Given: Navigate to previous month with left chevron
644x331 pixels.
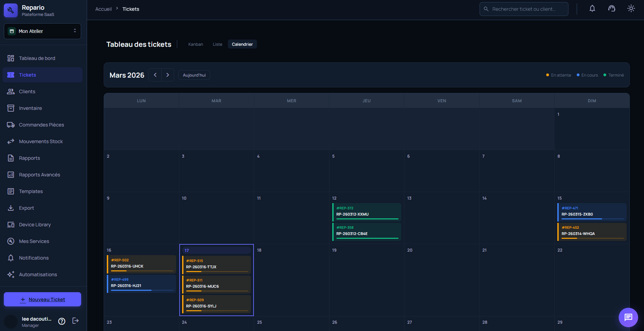Looking at the screenshot, I should tap(155, 75).
